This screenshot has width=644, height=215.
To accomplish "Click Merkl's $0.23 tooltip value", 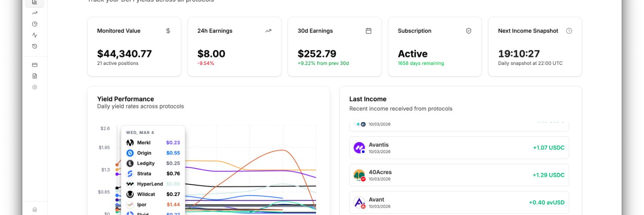I will [173, 143].
